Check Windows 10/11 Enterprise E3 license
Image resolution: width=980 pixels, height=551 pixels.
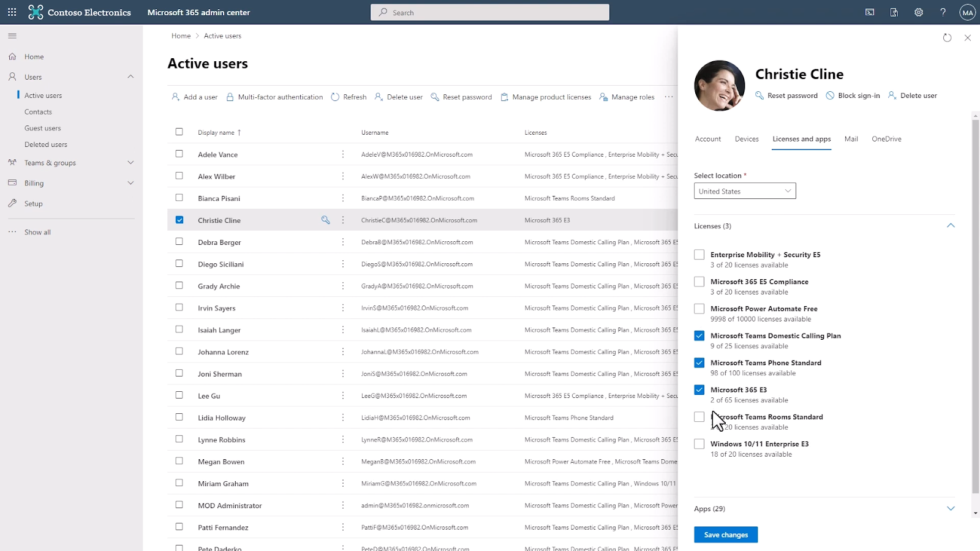[699, 444]
